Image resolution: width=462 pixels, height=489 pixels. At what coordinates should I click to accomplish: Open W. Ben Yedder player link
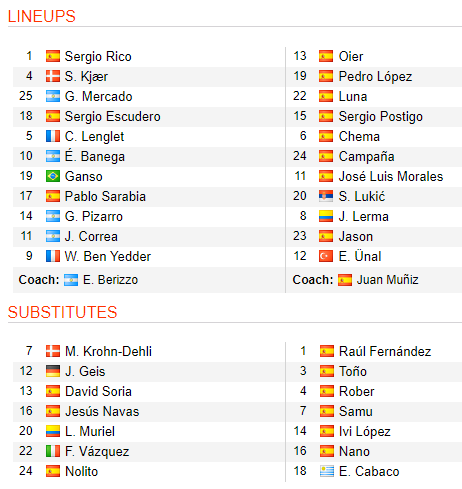(108, 256)
